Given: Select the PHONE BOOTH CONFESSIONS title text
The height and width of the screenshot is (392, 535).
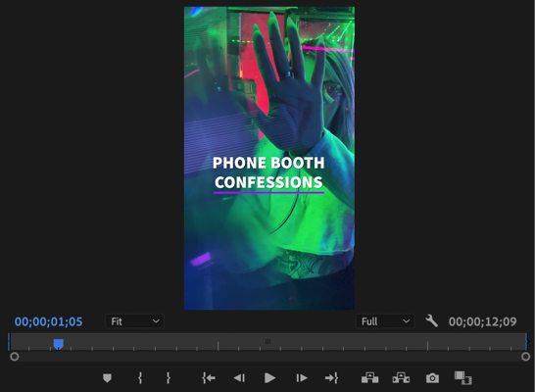Looking at the screenshot, I should [x=268, y=172].
